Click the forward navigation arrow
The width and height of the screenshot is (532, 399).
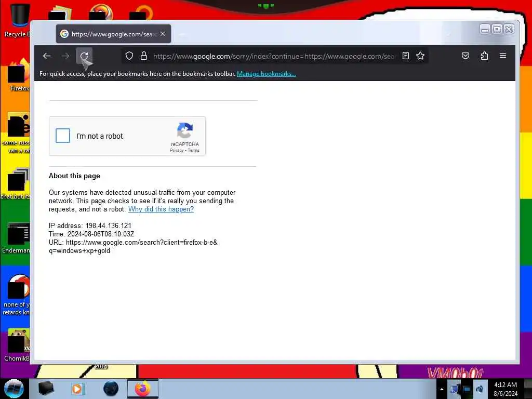click(65, 56)
